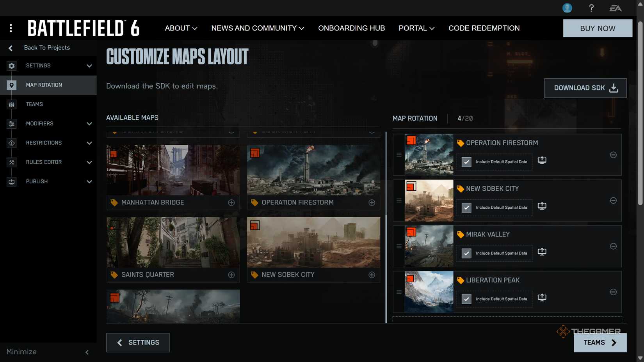The width and height of the screenshot is (644, 362).
Task: Add Saints Quarter with the plus icon
Action: point(231,275)
